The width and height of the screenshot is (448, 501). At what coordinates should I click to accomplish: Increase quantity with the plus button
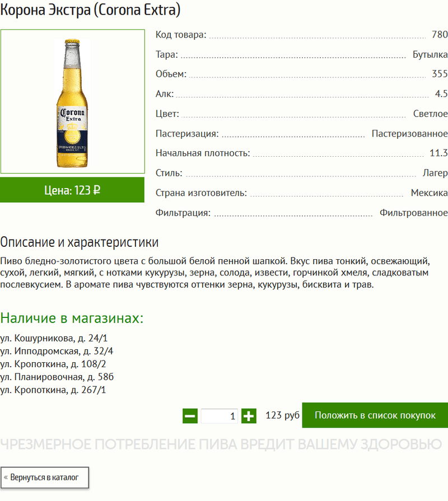click(x=249, y=416)
